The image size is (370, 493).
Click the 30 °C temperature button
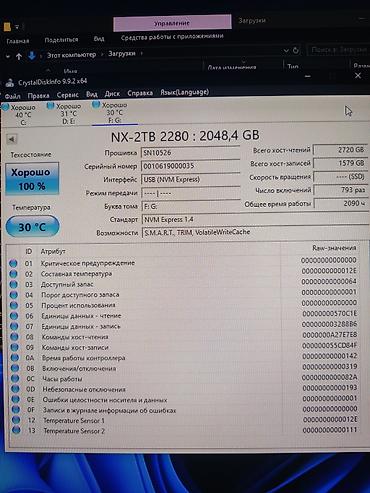pyautogui.click(x=33, y=227)
